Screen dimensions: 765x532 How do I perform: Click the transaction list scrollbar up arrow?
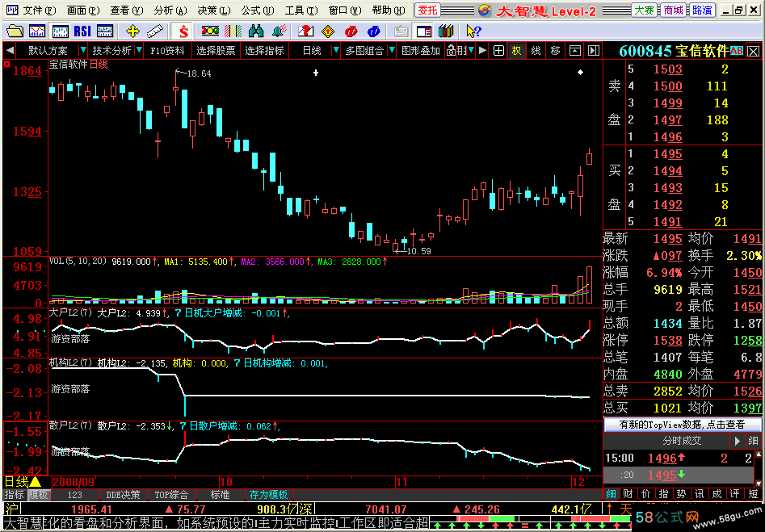click(759, 455)
